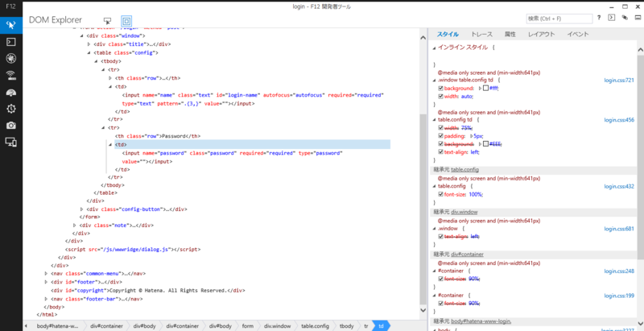Click the undock window icon in header
This screenshot has width=644, height=331.
click(x=638, y=18)
